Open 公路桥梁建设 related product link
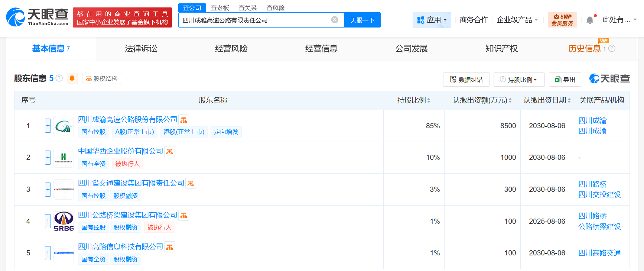Viewport: 644px width, 271px height. coord(599,226)
